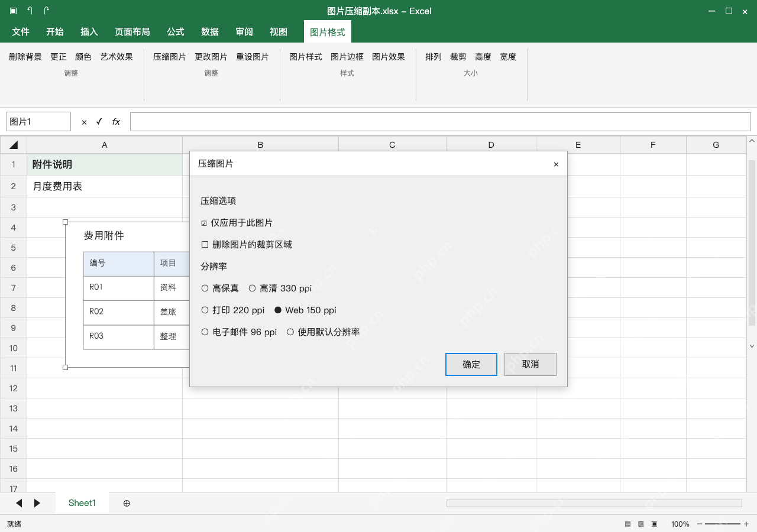The width and height of the screenshot is (757, 532).
Task: Click 删除背景 in the ribbon
Action: (x=25, y=57)
